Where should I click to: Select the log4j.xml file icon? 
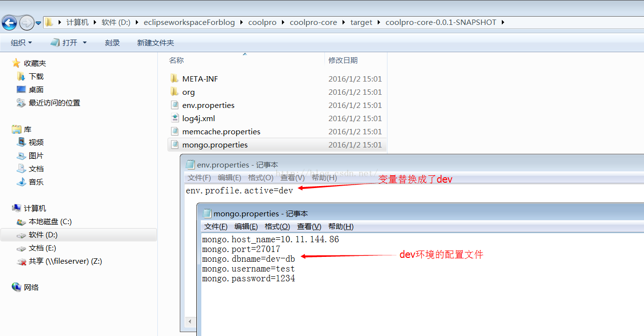pyautogui.click(x=175, y=118)
